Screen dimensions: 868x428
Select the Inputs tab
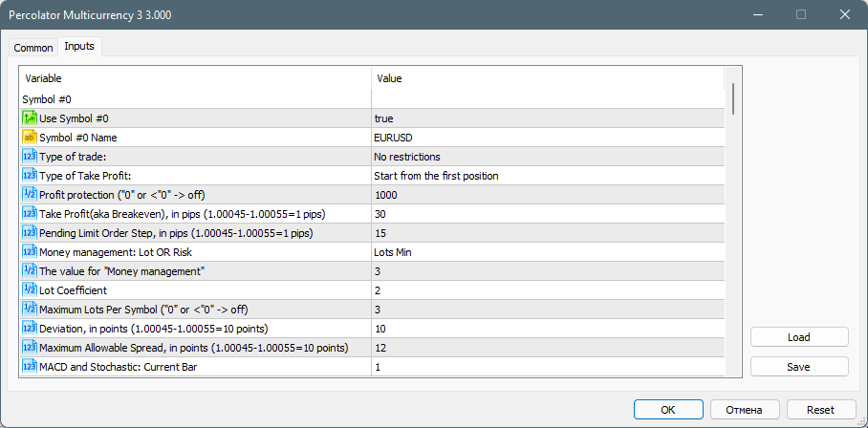(x=79, y=47)
